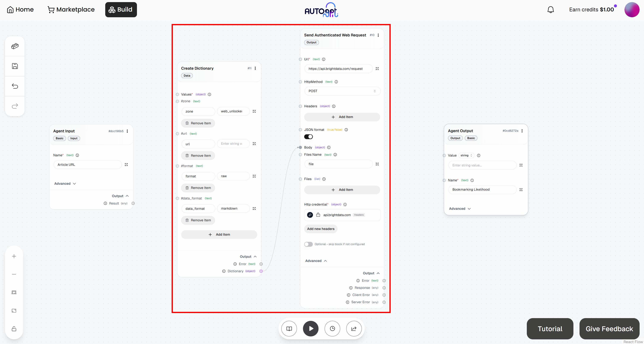644x344 pixels.
Task: Run the agent with the play button
Action: (x=310, y=328)
